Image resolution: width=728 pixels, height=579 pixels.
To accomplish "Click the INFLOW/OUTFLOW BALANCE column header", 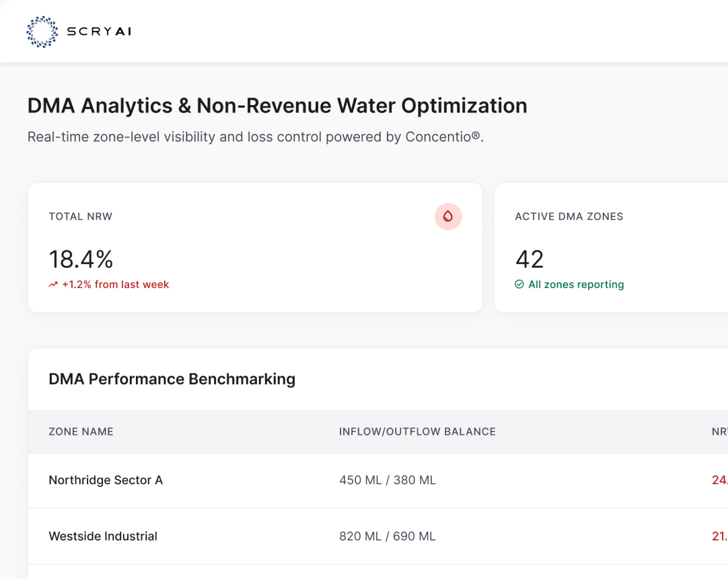I will (417, 432).
